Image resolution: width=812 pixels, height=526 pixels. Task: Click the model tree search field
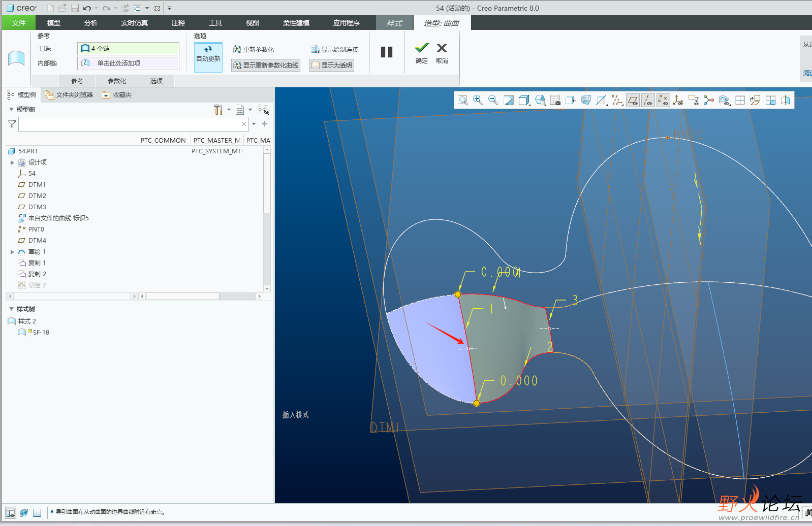[133, 124]
